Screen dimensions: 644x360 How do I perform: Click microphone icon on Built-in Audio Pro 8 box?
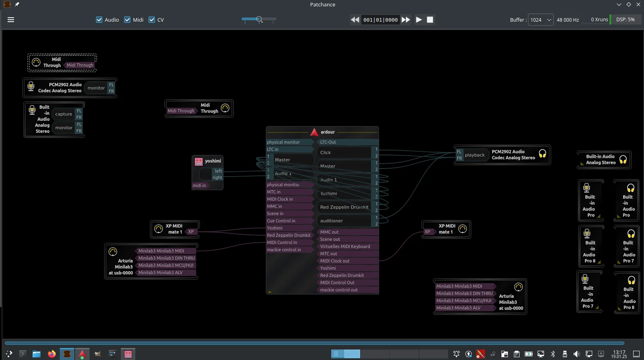tap(587, 234)
